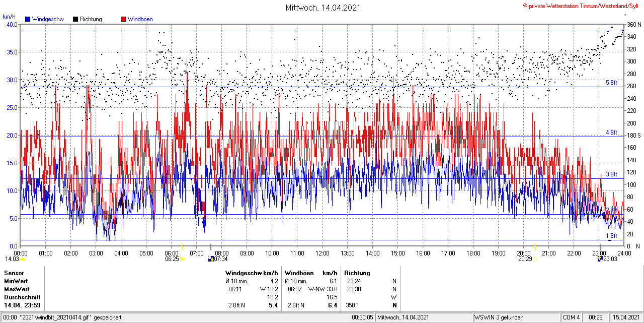Click the 16.5 average gust value

point(332,297)
